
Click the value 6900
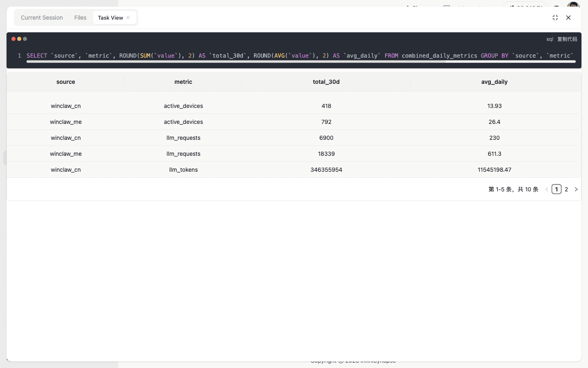(x=326, y=138)
